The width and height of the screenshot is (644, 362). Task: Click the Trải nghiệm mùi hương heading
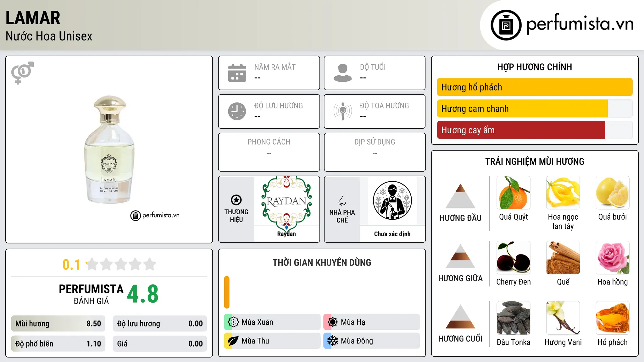[x=535, y=162]
